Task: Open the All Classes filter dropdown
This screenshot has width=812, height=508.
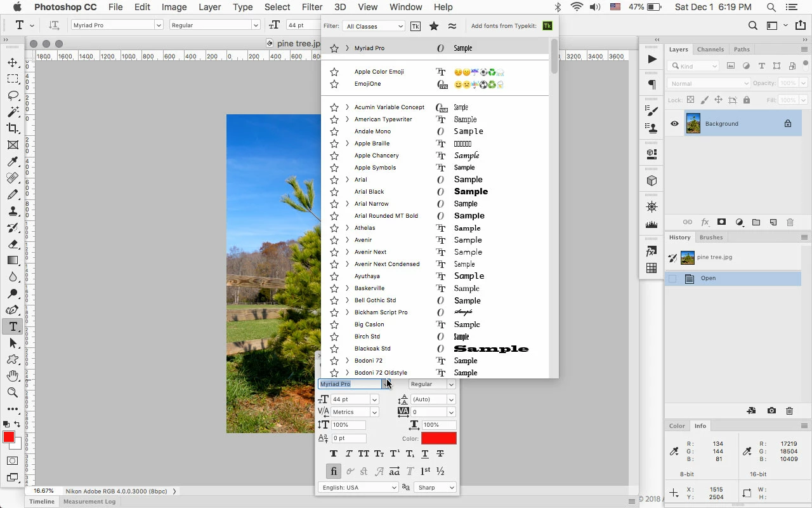Action: click(374, 26)
